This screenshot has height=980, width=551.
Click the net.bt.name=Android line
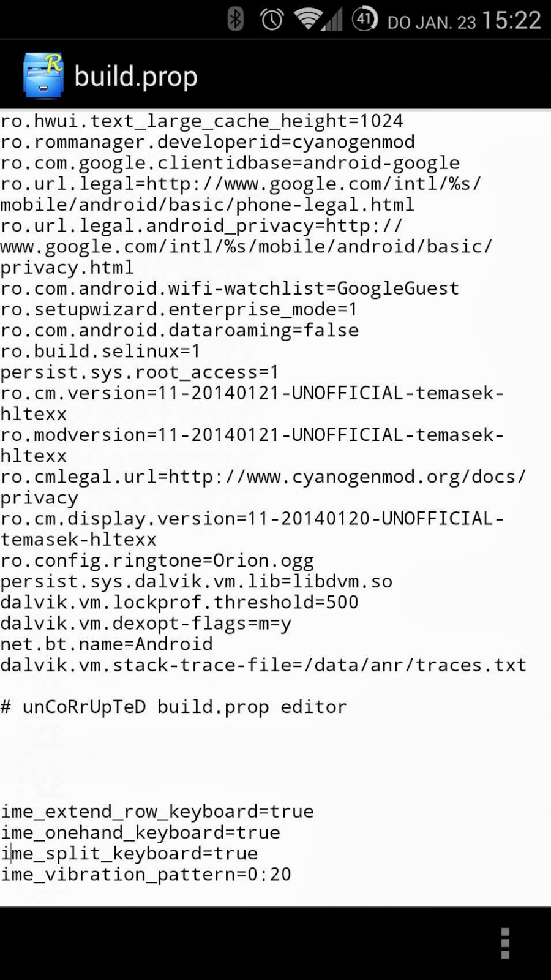click(x=107, y=644)
